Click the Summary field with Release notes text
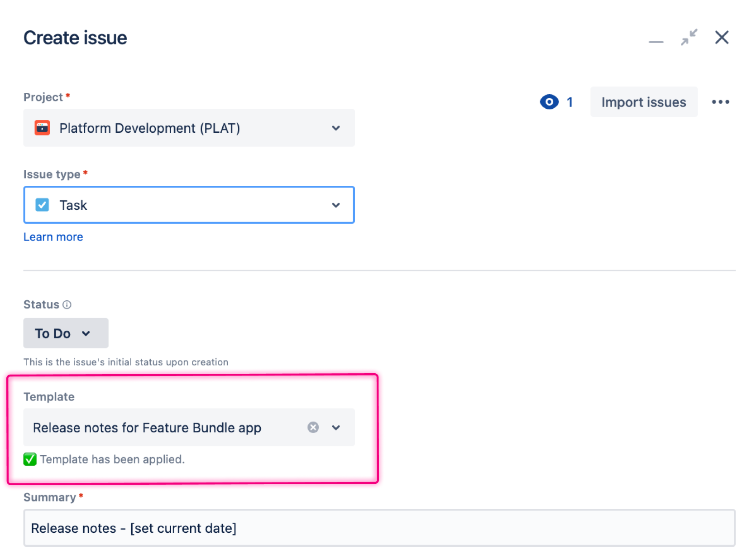The width and height of the screenshot is (756, 559). coord(379,528)
